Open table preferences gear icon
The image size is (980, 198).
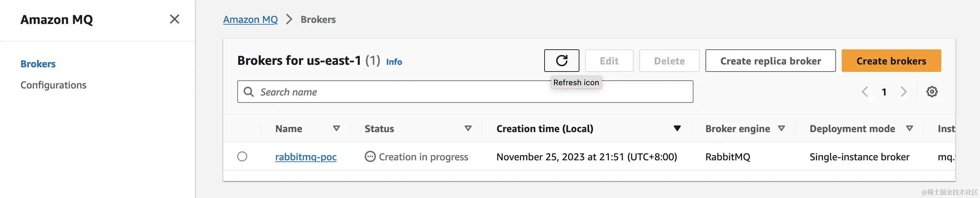[931, 92]
